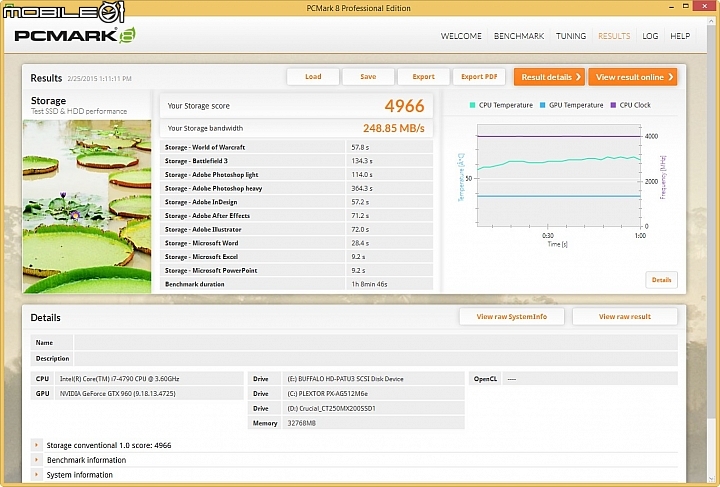The height and width of the screenshot is (487, 720).
Task: Open Result details
Action: [x=549, y=77]
